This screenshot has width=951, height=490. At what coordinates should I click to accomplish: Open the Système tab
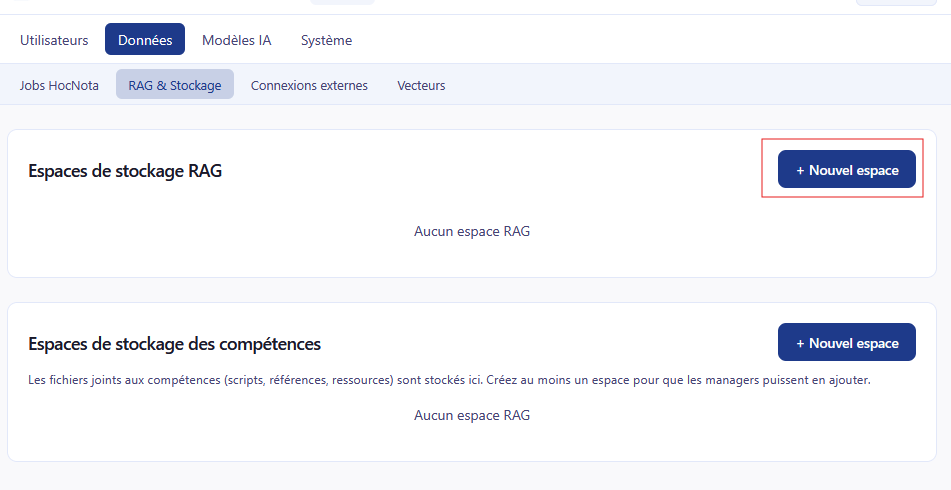326,40
